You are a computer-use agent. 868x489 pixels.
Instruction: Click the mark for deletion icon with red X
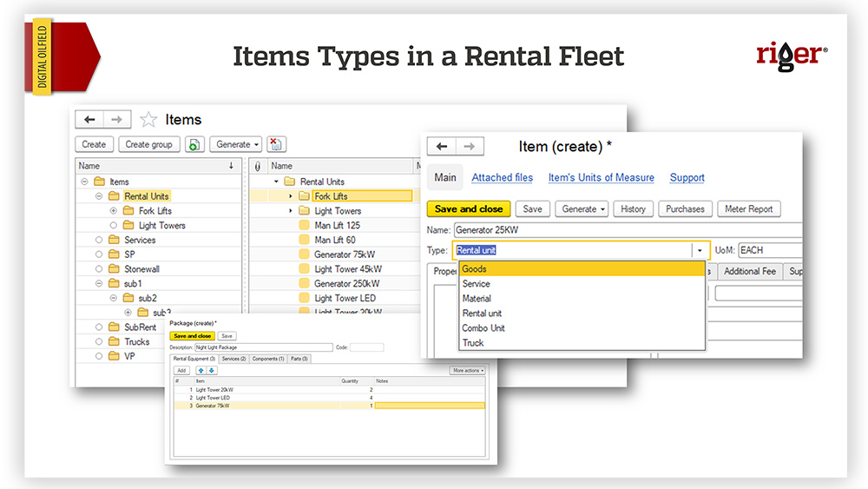[276, 145]
